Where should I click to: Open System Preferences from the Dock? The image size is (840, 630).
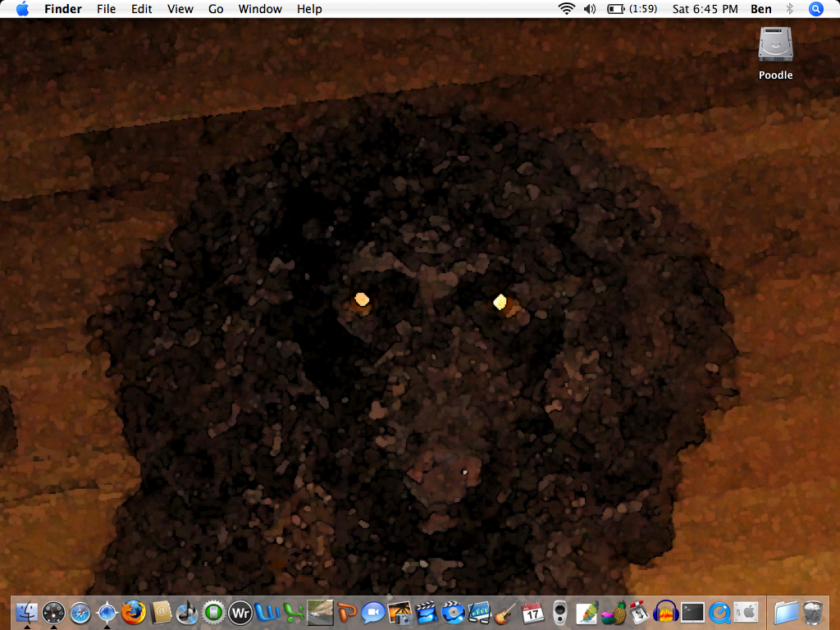pyautogui.click(x=746, y=612)
